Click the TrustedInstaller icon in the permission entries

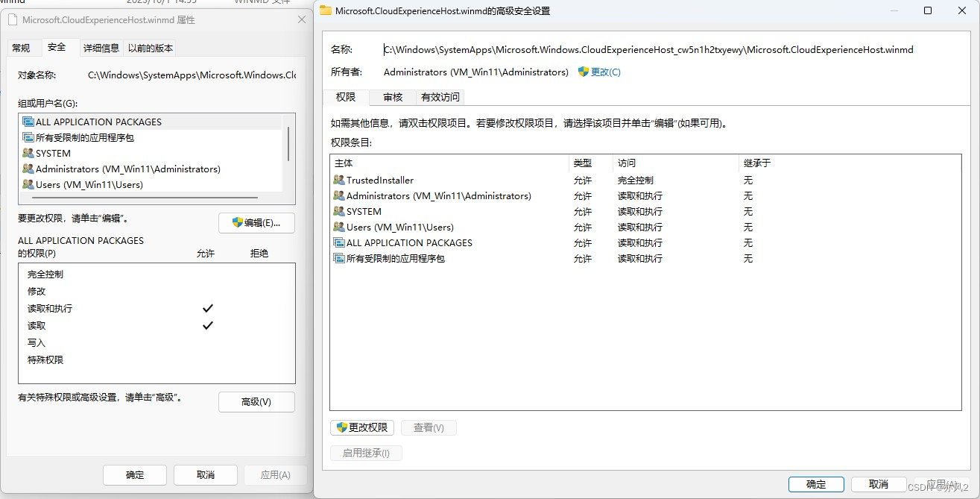(339, 180)
